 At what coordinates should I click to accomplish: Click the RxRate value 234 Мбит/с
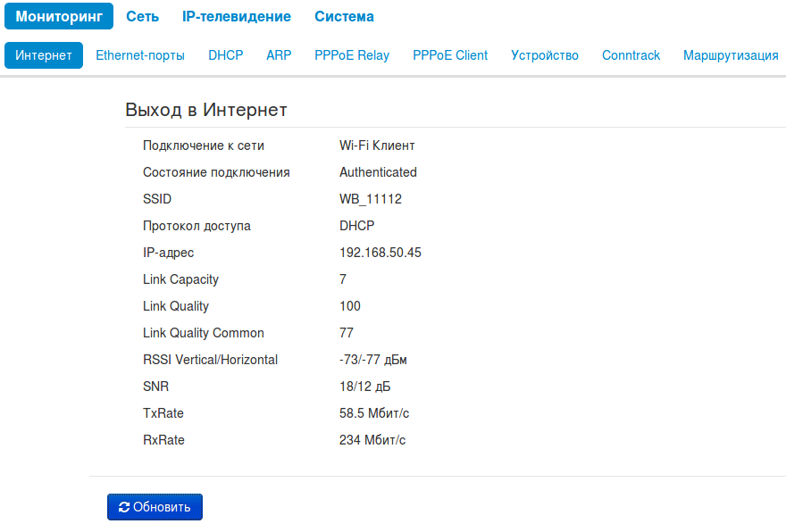click(x=372, y=440)
